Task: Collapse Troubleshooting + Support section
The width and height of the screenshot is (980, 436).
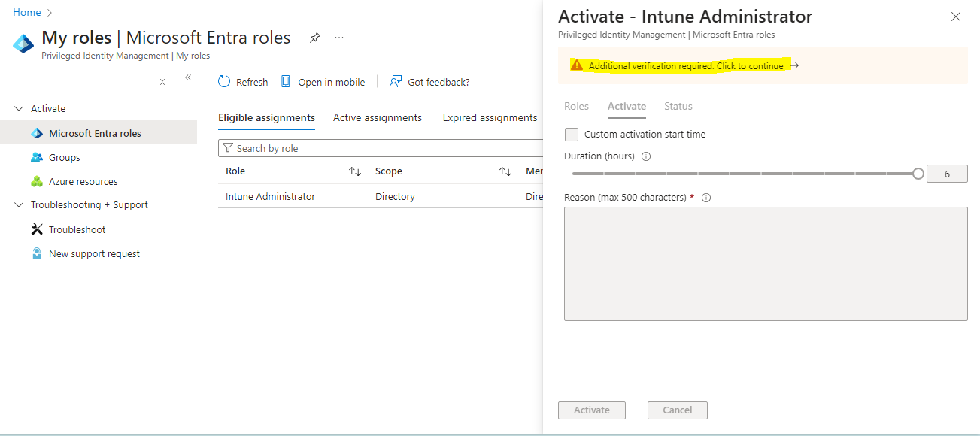Action: 19,204
